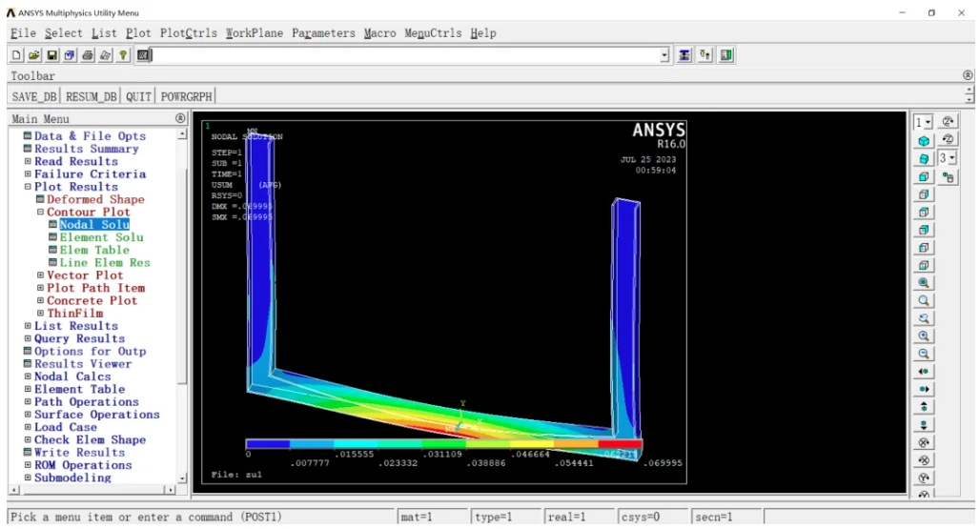The height and width of the screenshot is (529, 980).
Task: Expand the Vector Plot tree node
Action: click(x=40, y=275)
